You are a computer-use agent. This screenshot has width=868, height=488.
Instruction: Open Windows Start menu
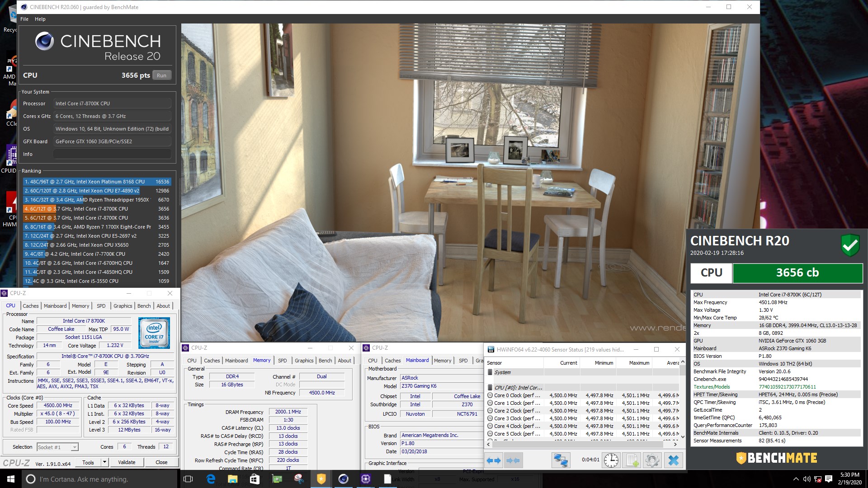tap(11, 479)
